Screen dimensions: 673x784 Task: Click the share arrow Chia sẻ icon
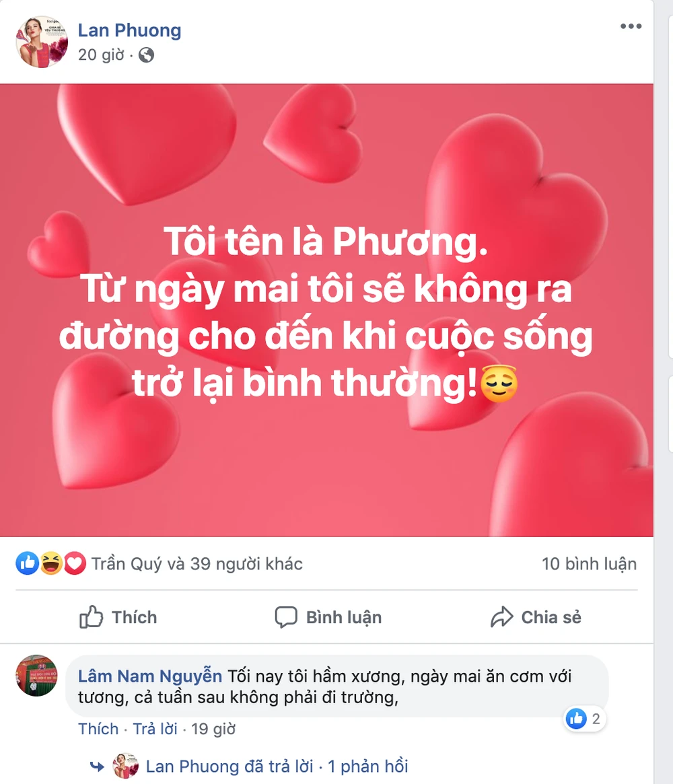click(x=501, y=617)
